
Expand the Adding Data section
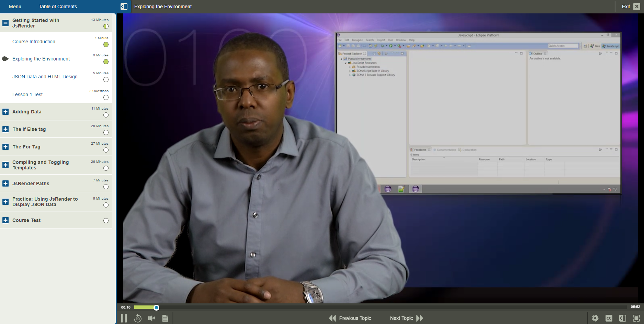click(5, 112)
